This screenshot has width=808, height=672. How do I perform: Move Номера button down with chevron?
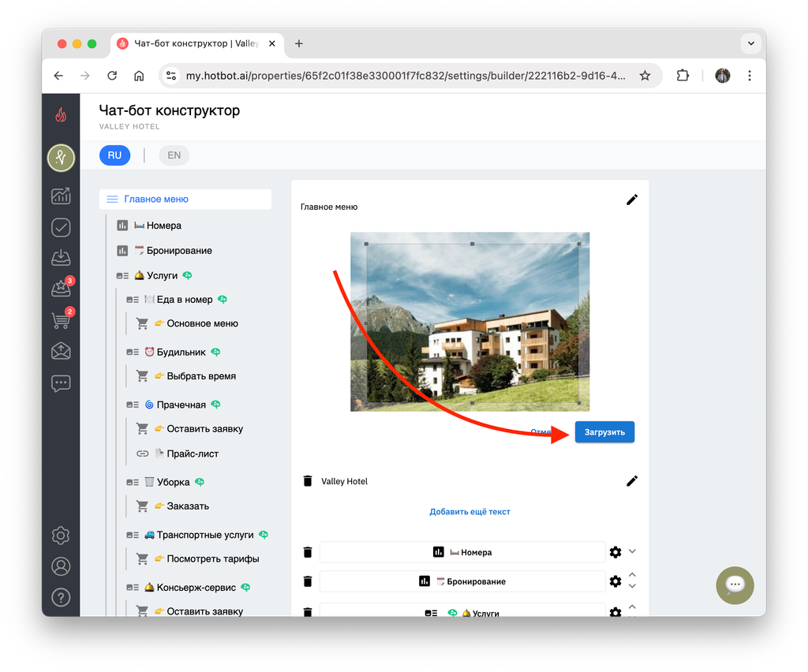click(632, 551)
